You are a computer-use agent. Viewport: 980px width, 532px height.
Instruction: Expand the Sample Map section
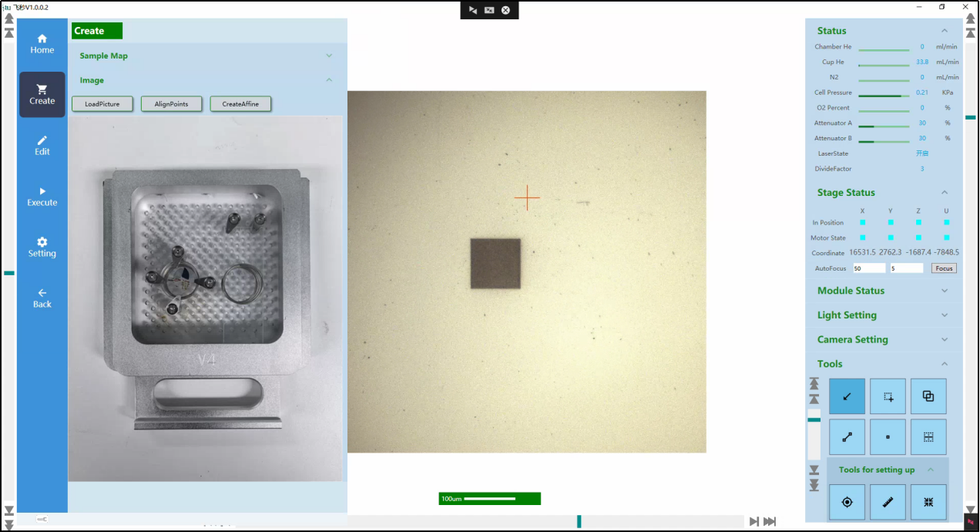tap(206, 56)
